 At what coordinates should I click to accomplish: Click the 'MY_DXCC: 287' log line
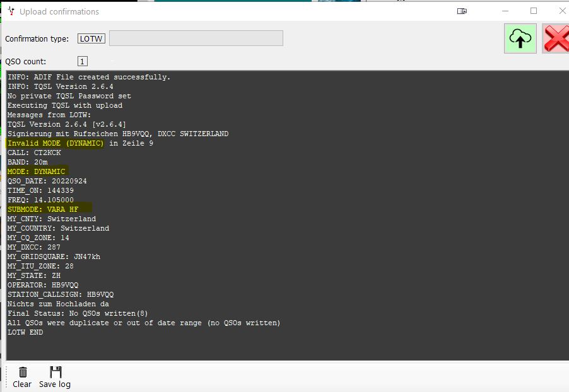[34, 247]
